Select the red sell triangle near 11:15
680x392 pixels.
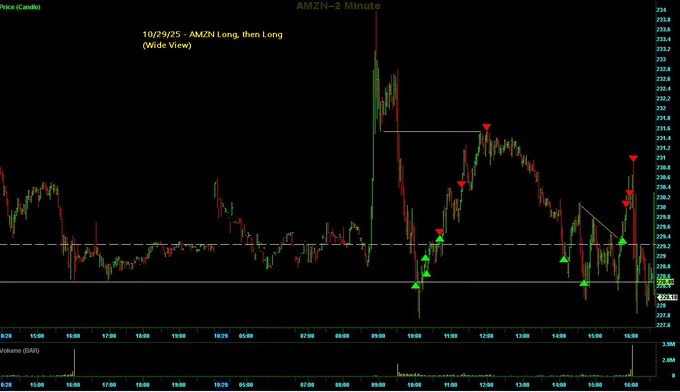[461, 184]
